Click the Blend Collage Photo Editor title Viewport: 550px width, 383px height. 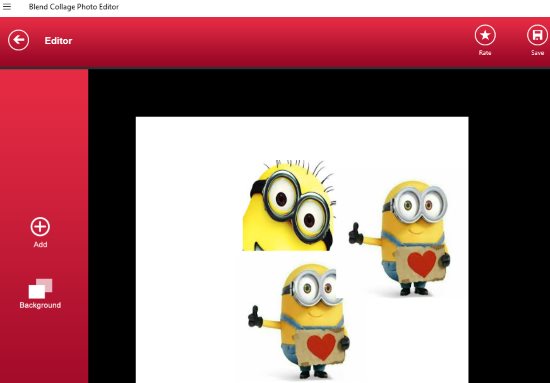[74, 7]
